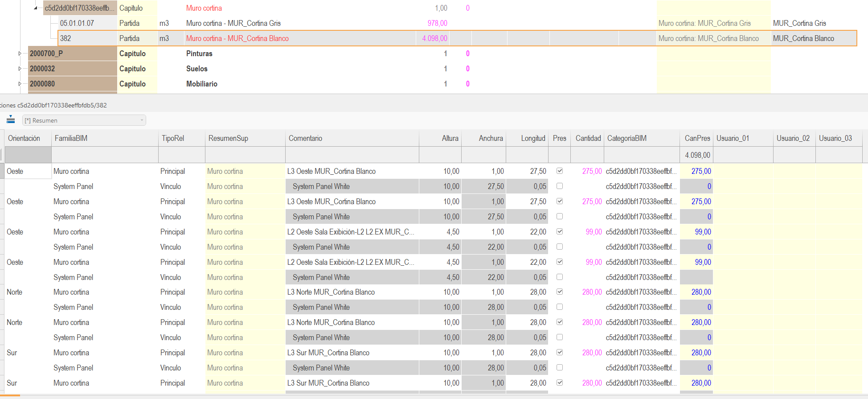Click the Anchura column header
Image resolution: width=868 pixels, height=399 pixels.
tap(483, 138)
